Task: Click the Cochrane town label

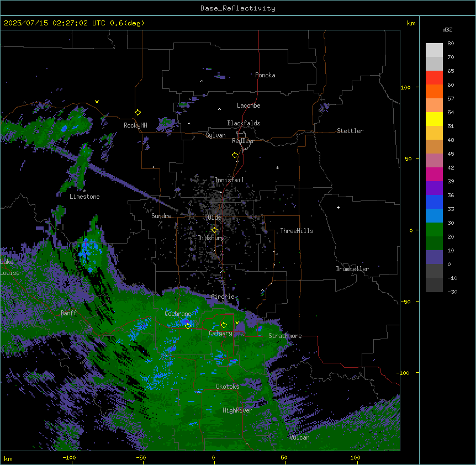Action: point(178,314)
